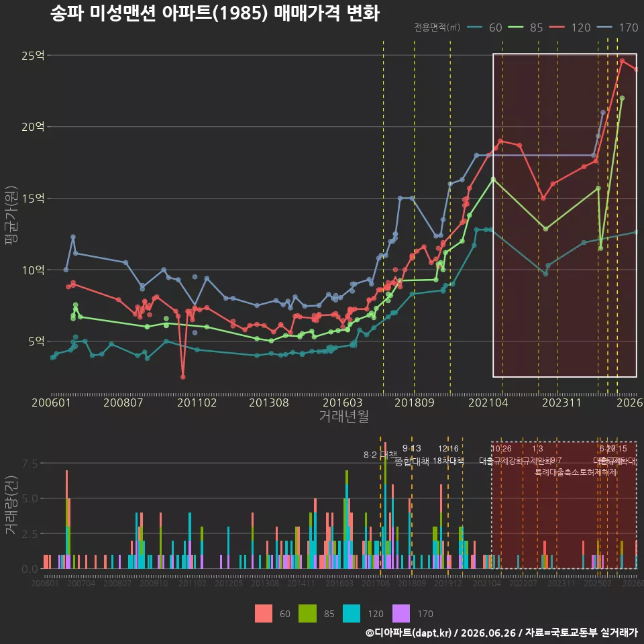Select the 8·2 대책 policy marker label

point(380,455)
